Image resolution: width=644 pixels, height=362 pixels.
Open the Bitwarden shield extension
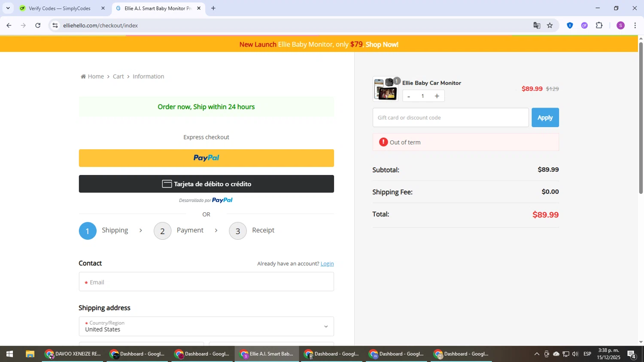click(570, 26)
